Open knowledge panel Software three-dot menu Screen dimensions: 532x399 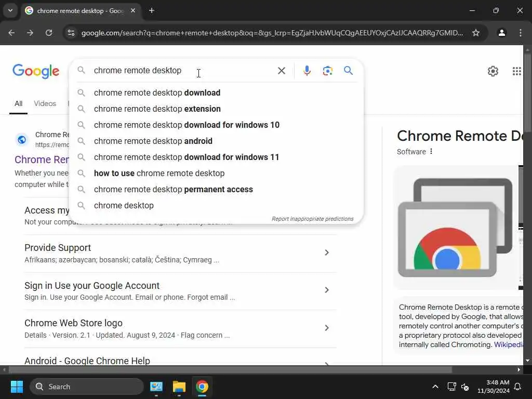431,151
